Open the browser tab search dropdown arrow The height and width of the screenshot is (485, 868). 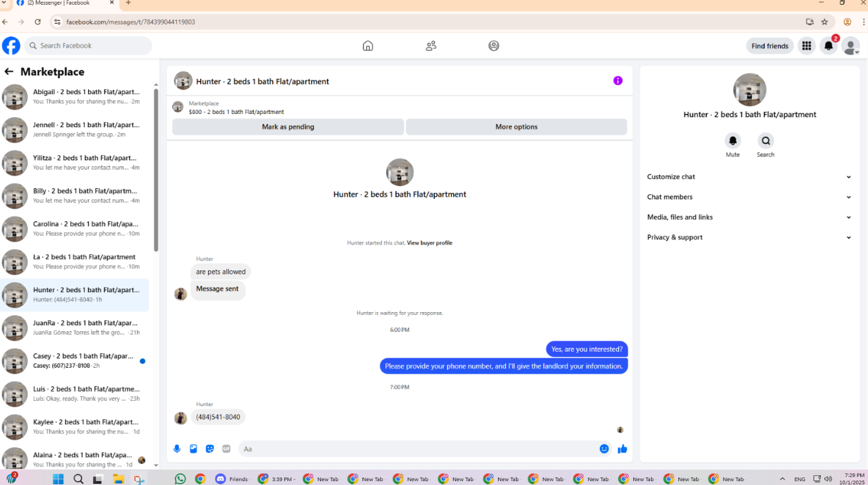click(5, 3)
